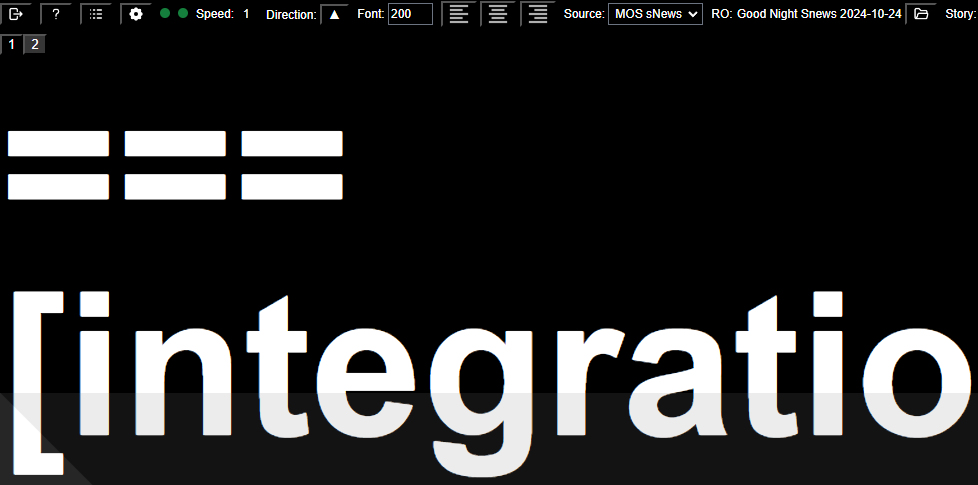Click the exit/logout icon
978x485 pixels.
point(16,14)
